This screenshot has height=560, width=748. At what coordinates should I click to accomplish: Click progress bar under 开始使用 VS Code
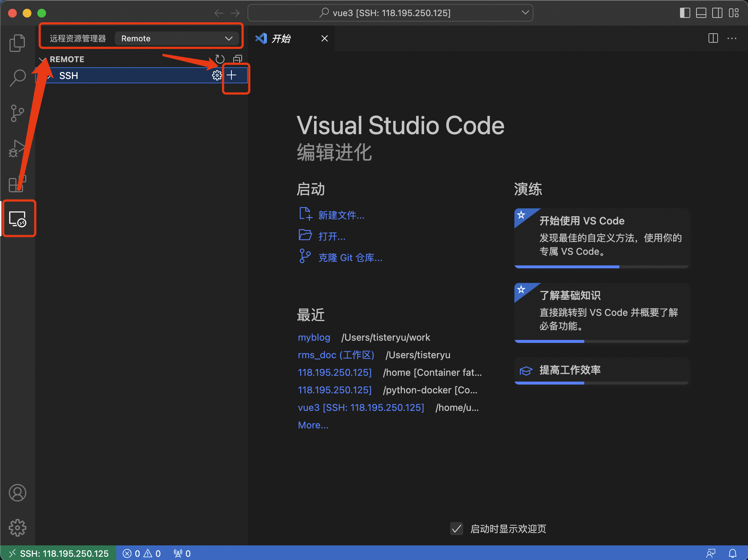click(x=601, y=267)
